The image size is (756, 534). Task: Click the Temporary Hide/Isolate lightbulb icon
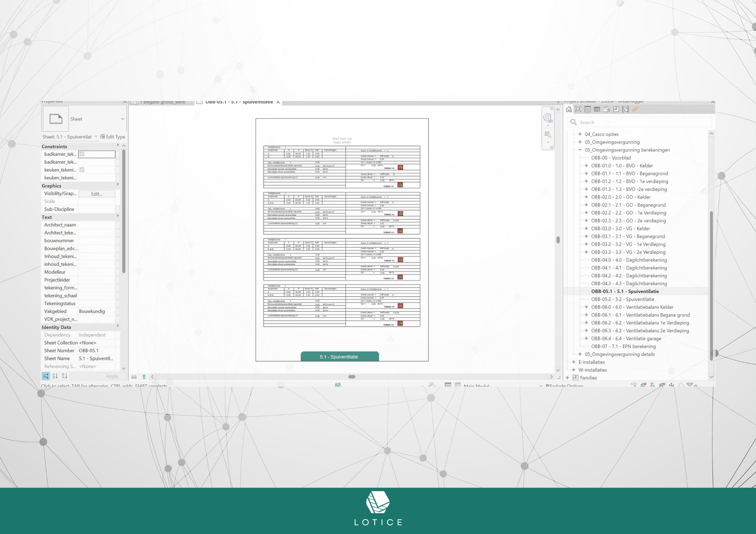pos(144,376)
